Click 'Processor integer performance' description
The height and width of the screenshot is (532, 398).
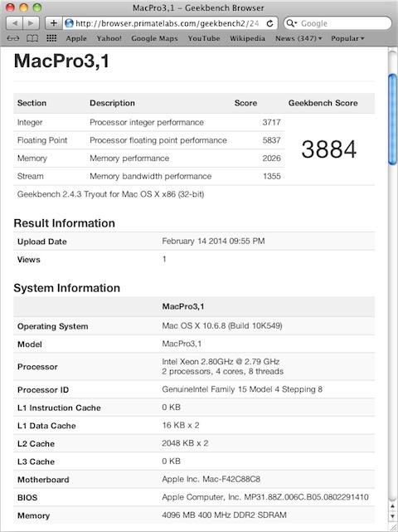147,123
